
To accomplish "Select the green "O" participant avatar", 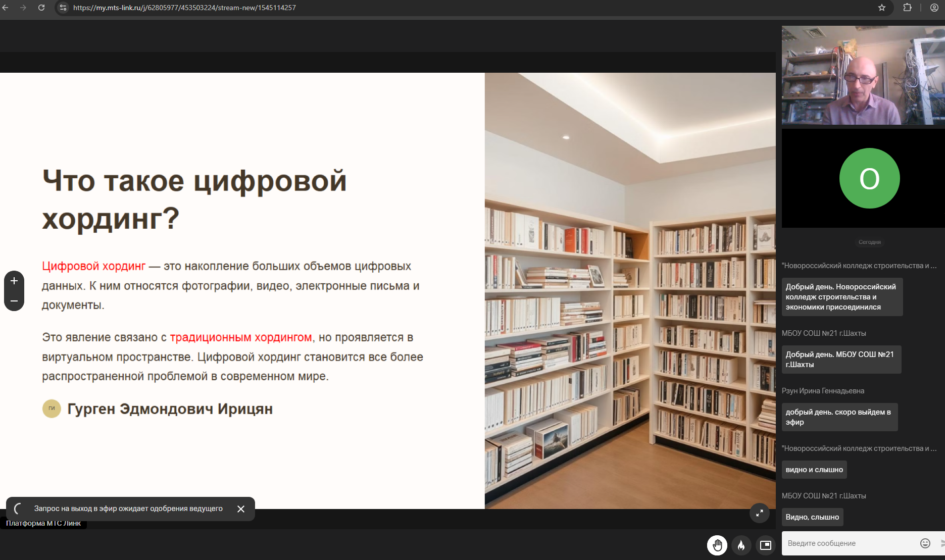I will [869, 178].
